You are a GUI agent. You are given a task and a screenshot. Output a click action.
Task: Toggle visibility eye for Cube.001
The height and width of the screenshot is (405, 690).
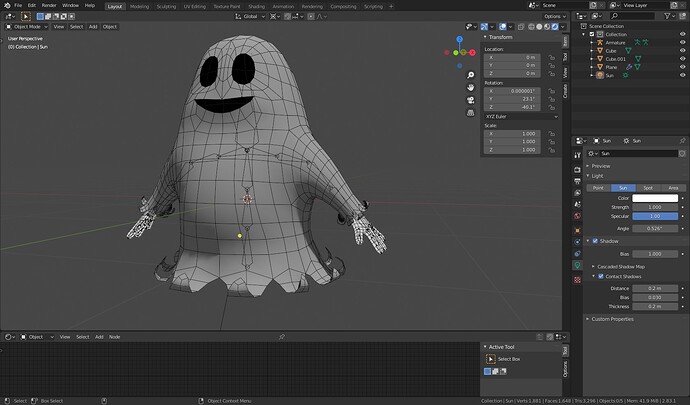click(683, 59)
